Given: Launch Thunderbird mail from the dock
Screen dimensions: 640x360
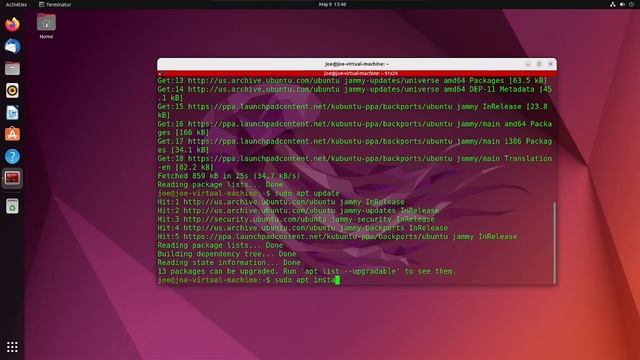Looking at the screenshot, I should point(12,47).
